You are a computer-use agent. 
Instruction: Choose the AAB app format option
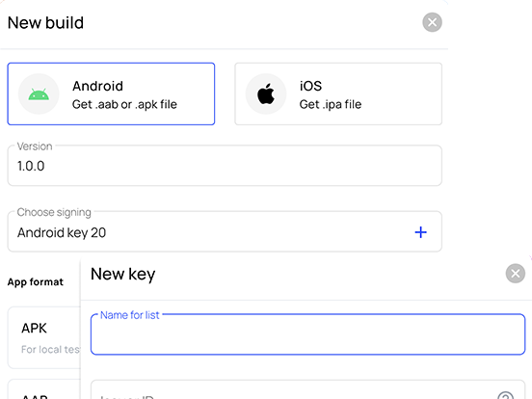click(44, 389)
